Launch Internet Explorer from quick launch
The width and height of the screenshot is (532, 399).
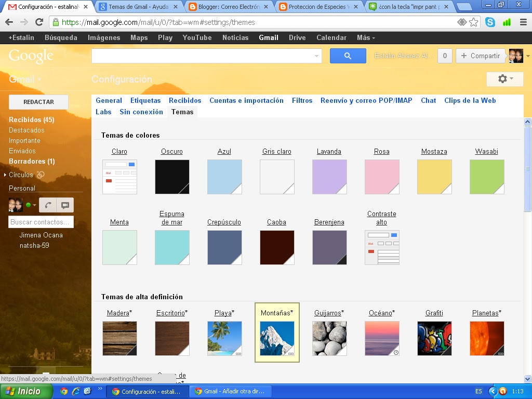coord(76,391)
